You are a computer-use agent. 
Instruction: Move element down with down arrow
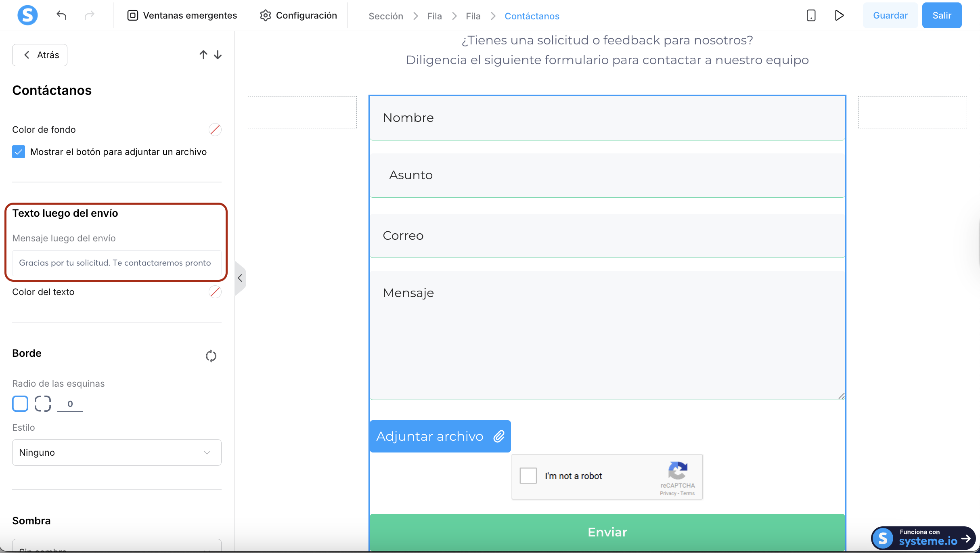tap(218, 54)
